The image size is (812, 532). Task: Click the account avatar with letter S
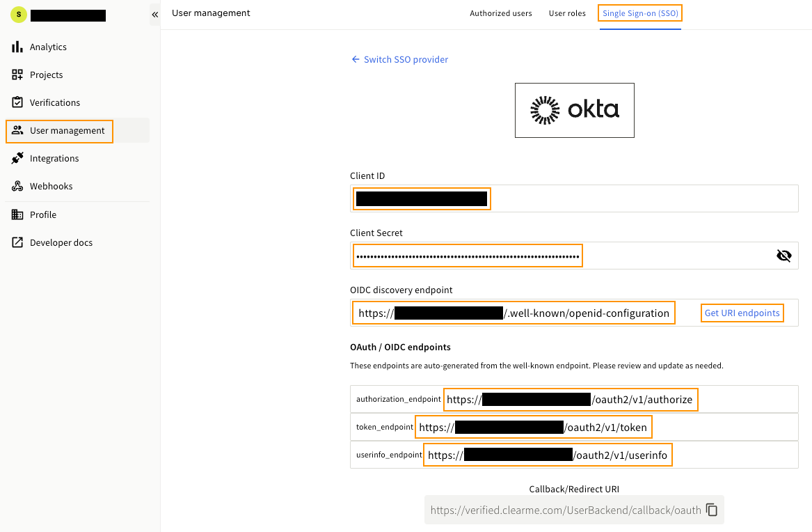(19, 15)
